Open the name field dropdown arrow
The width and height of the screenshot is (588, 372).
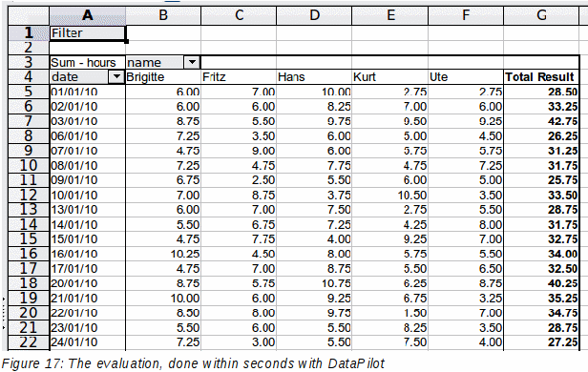click(193, 62)
